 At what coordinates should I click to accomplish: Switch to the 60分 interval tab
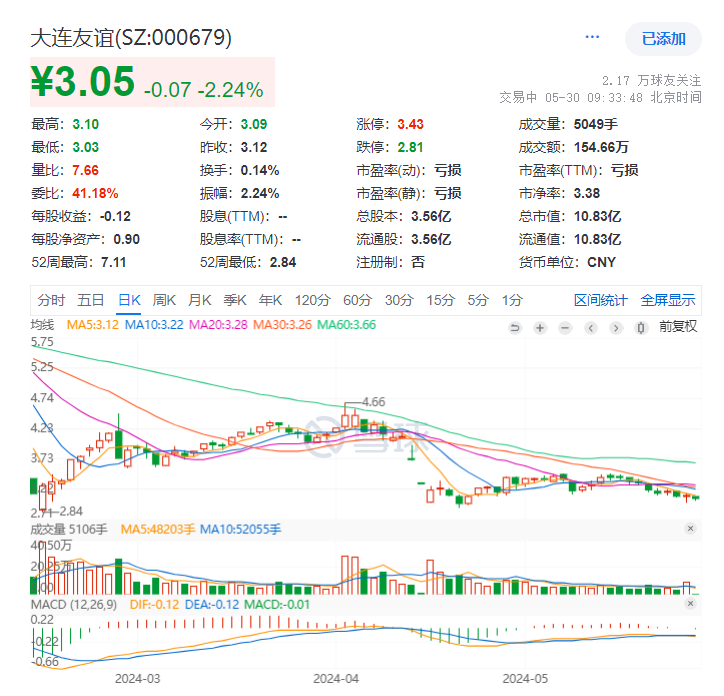tap(357, 300)
